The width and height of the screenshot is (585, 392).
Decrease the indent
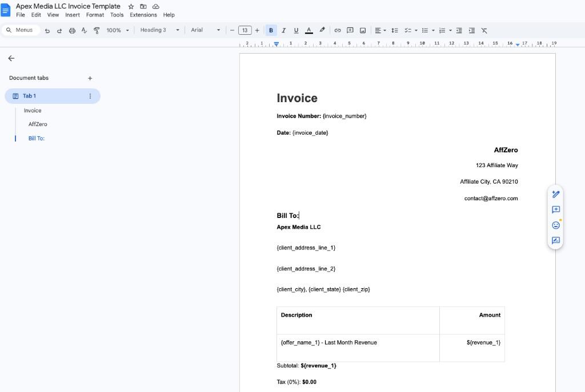tap(459, 31)
